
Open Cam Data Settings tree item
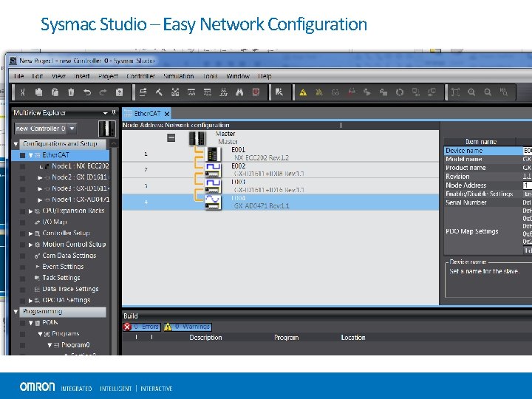(x=69, y=256)
